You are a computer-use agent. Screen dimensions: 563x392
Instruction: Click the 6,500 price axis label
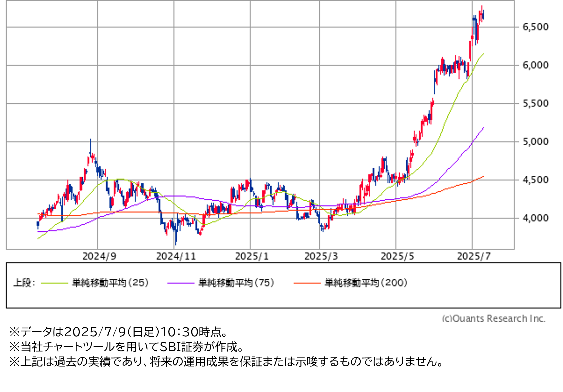[535, 27]
